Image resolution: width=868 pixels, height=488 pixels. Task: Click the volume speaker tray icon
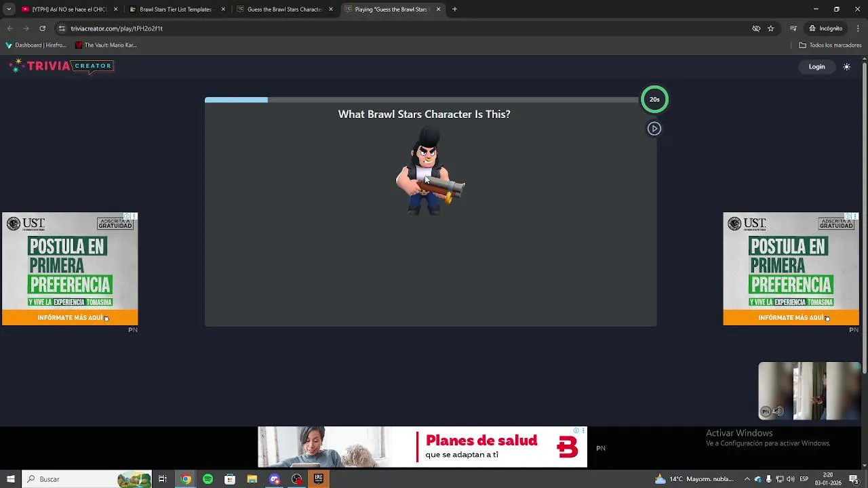tap(790, 479)
